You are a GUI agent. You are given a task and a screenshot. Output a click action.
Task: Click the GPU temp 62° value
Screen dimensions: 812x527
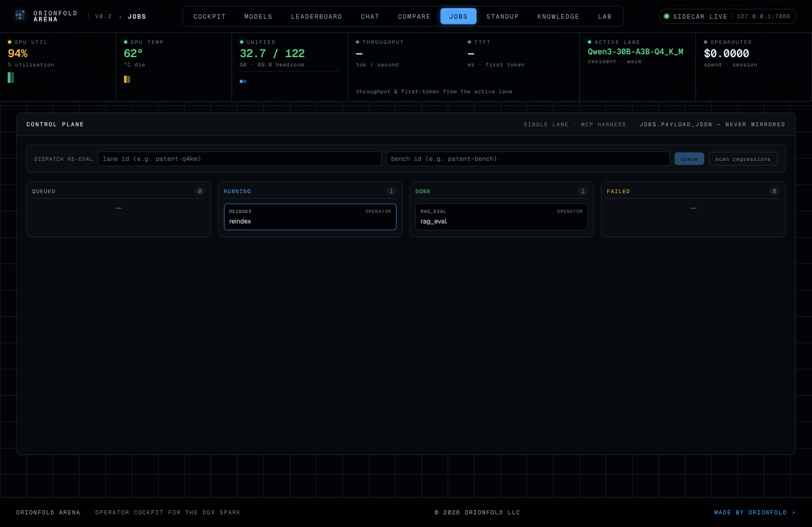point(133,53)
